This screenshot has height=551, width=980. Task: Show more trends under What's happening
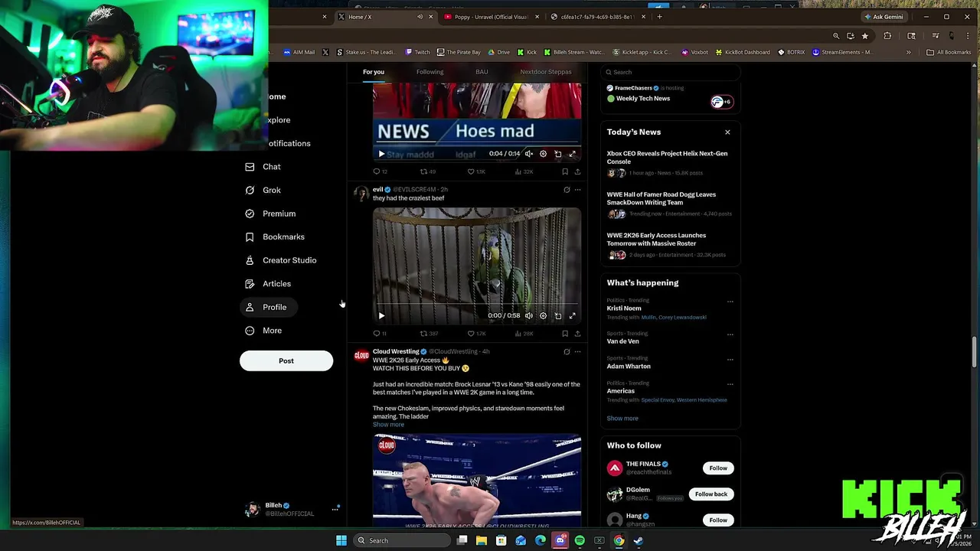(x=622, y=419)
